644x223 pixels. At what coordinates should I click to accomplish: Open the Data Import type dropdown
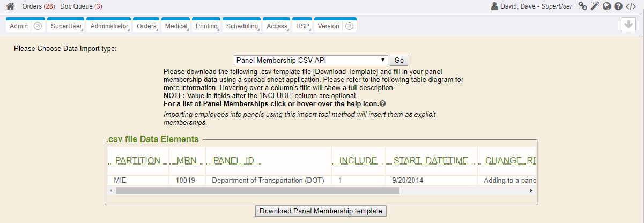(x=311, y=60)
